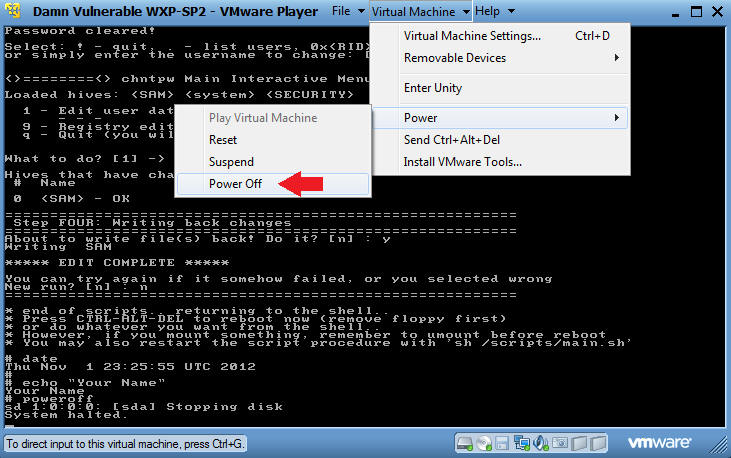Click the gray device icon beside the camera icon
Screen dimensions: 731x458
[579, 443]
